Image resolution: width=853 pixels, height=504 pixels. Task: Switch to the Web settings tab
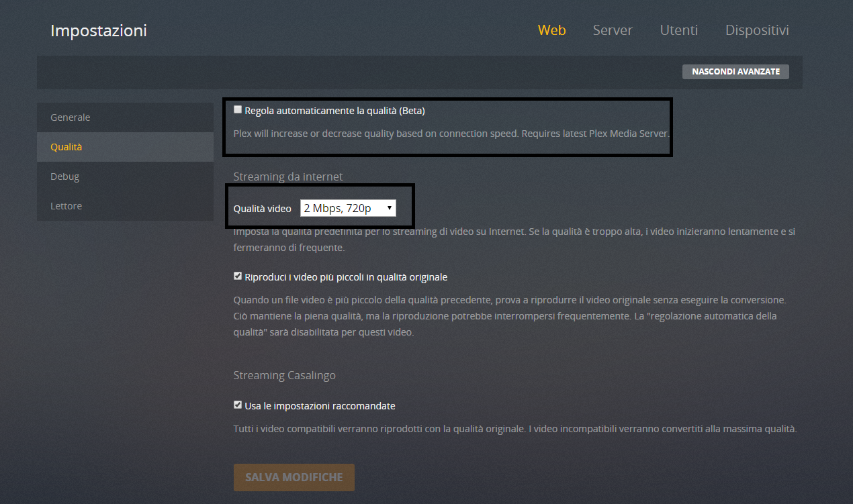551,30
